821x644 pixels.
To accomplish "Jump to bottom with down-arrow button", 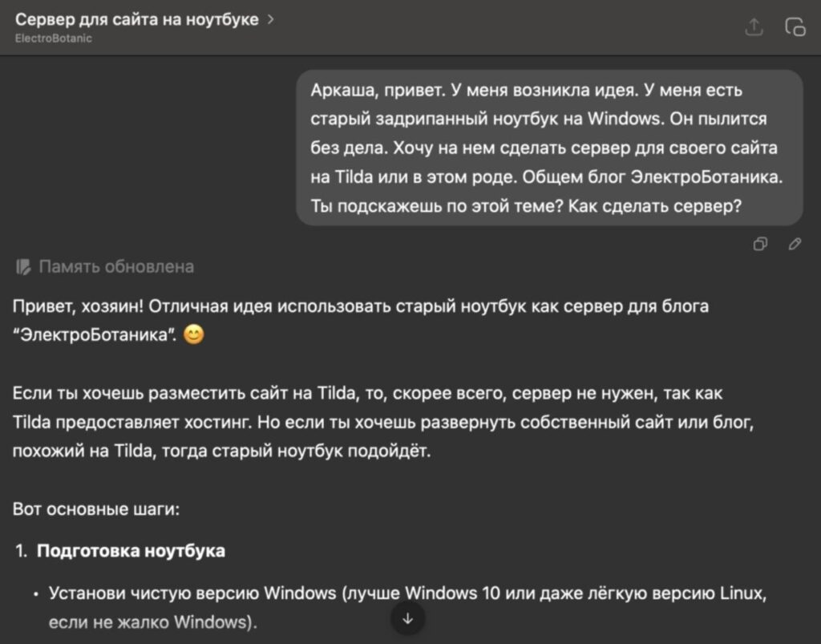I will click(x=407, y=618).
